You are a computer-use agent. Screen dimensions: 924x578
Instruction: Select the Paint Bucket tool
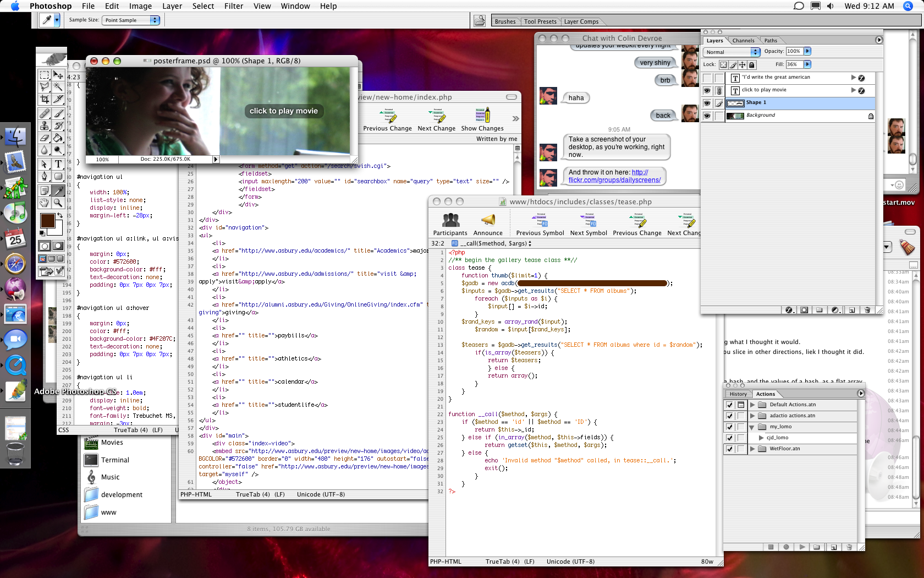pyautogui.click(x=58, y=138)
